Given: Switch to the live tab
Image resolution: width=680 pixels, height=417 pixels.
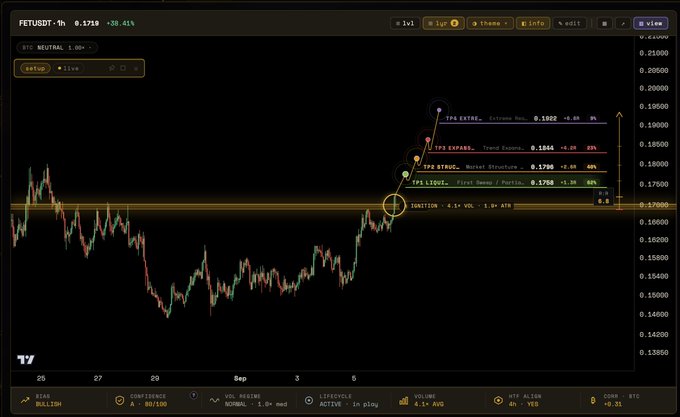Looking at the screenshot, I should click(68, 68).
